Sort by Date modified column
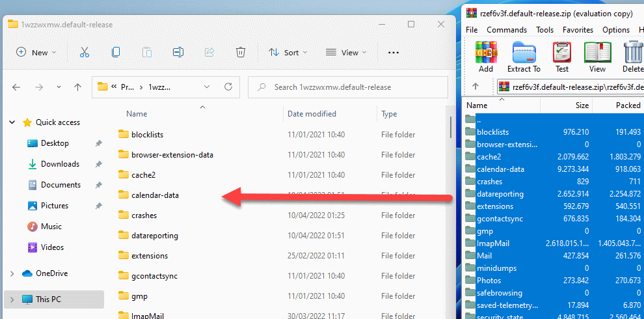Screen dimensions: 644x319 point(312,114)
